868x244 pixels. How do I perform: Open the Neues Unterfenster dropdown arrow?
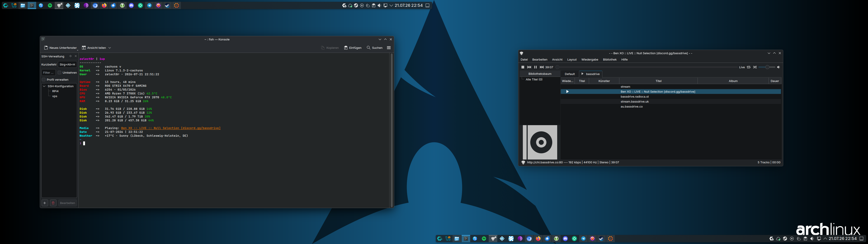(78, 50)
